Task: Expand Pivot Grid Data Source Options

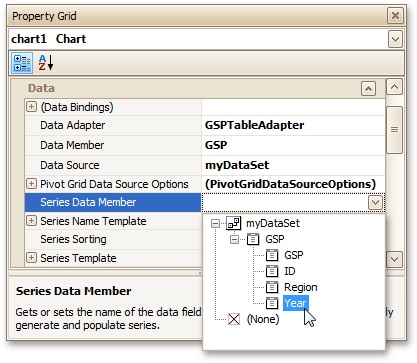Action: coord(31,183)
